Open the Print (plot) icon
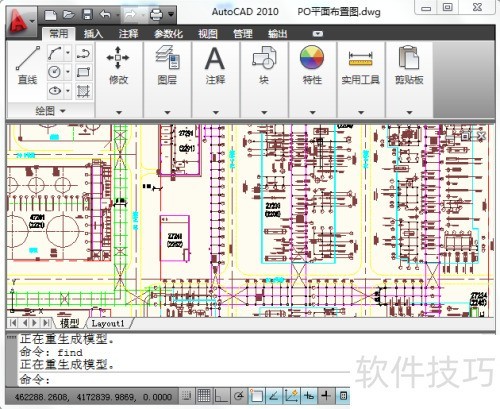The image size is (500, 409). pos(156,14)
